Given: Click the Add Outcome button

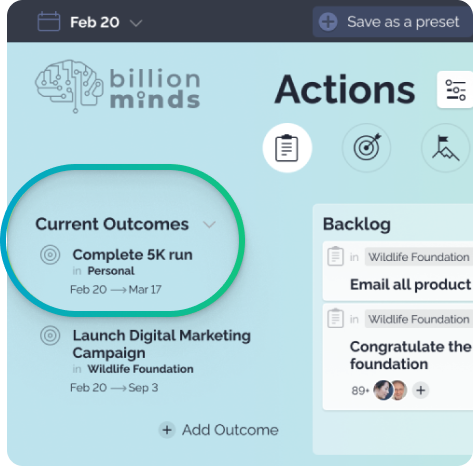Looking at the screenshot, I should 219,430.
